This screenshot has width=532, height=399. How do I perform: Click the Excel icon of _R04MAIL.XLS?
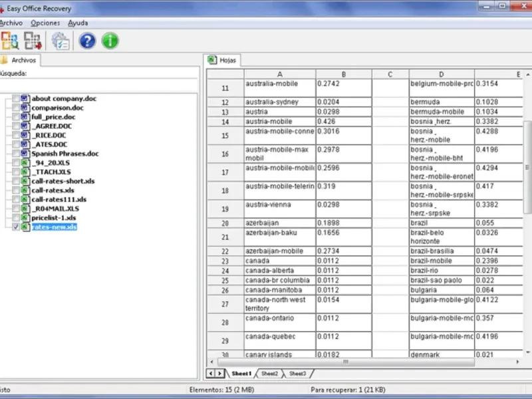pyautogui.click(x=25, y=208)
